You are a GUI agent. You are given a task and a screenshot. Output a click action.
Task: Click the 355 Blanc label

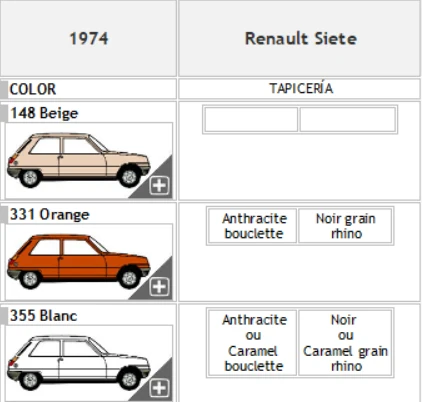[x=44, y=316]
